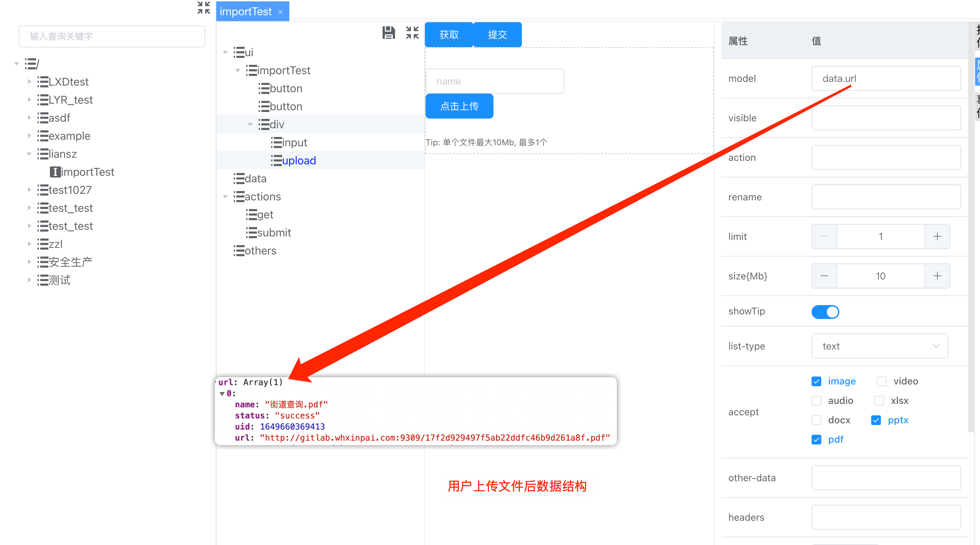Click collapse icon above search box

(x=203, y=8)
